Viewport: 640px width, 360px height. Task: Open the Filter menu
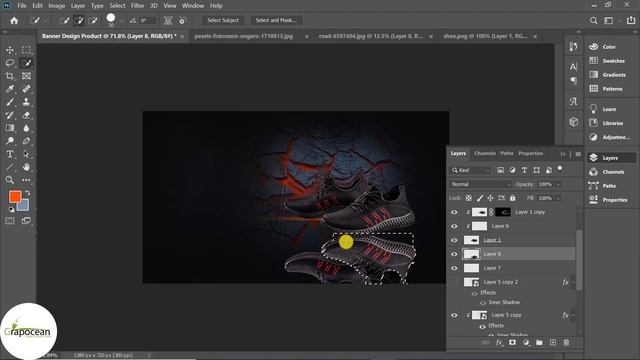pyautogui.click(x=138, y=6)
